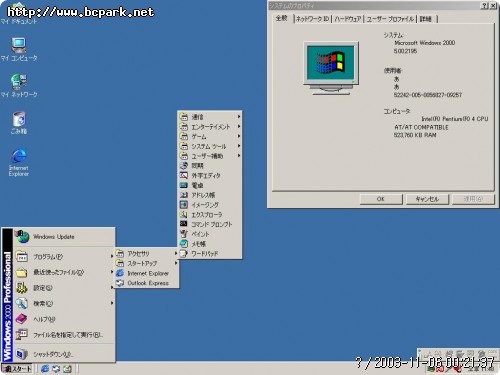Expand the スタートアップ submenu

point(147,263)
